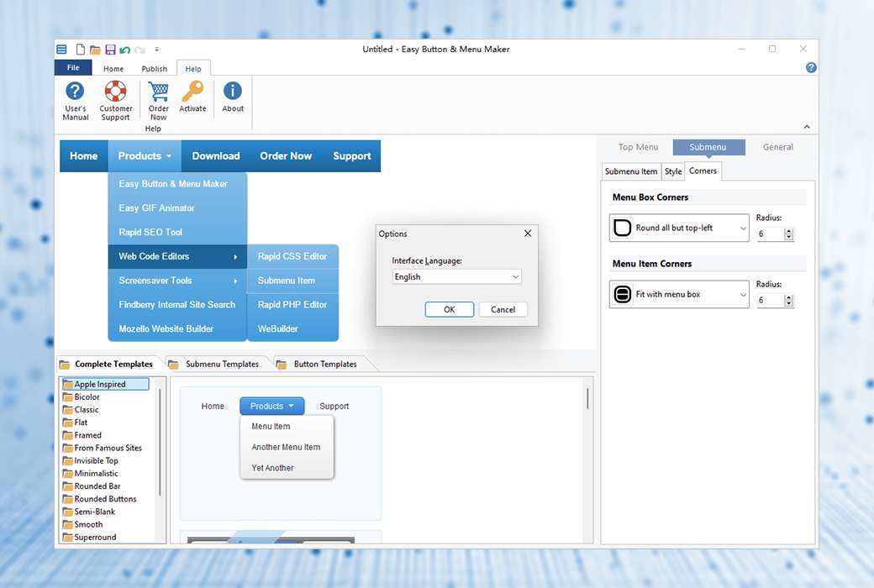Select 'Rapid CSS Editor' sub-submenu item
The height and width of the screenshot is (588, 874).
[x=292, y=256]
